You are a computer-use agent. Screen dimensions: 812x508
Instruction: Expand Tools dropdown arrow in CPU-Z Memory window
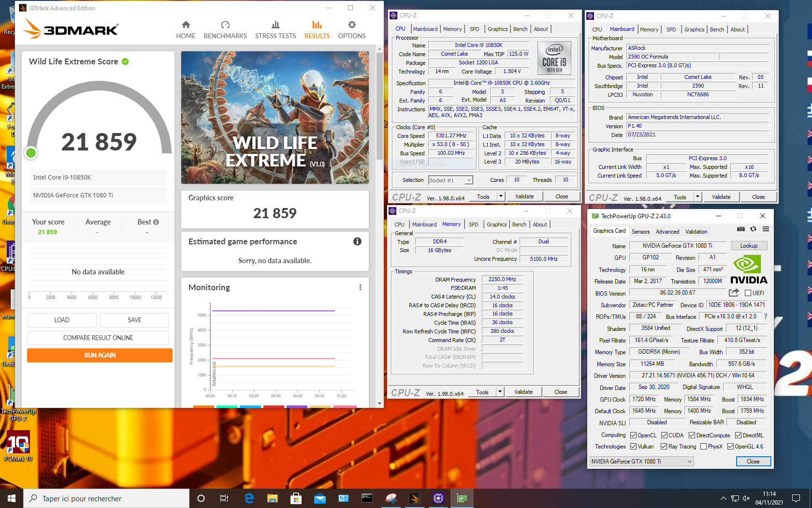click(500, 392)
